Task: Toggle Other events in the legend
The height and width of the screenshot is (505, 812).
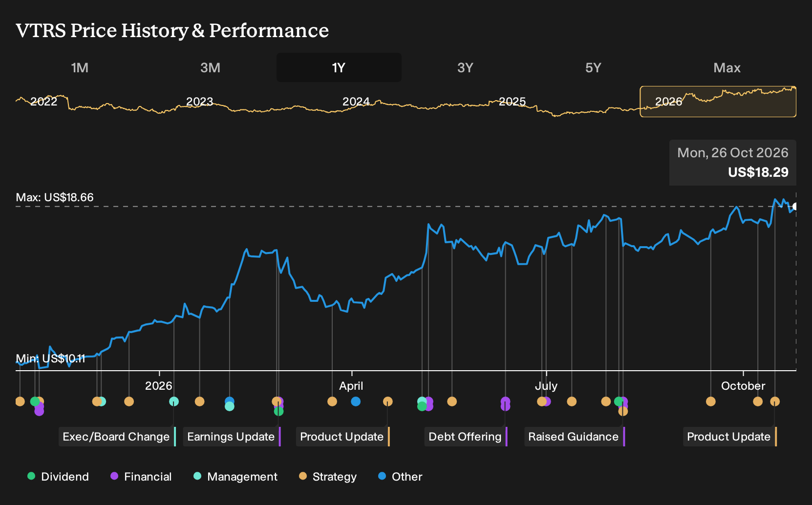Action: (400, 477)
